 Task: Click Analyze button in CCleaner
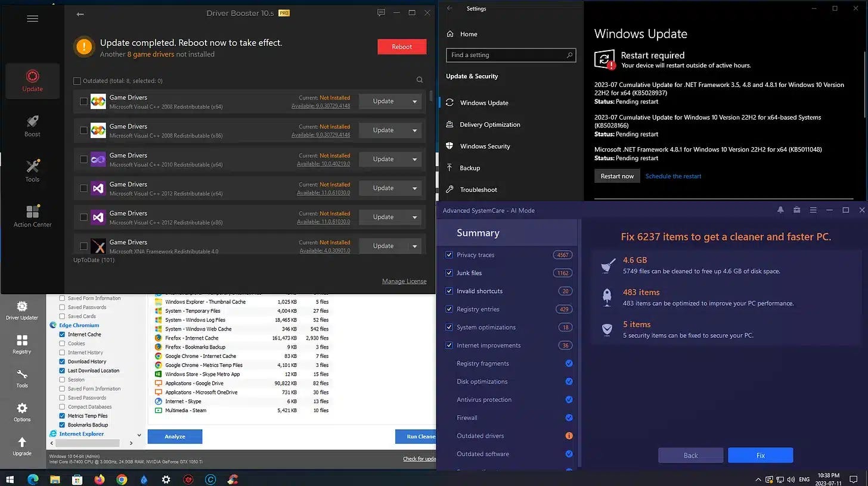175,437
